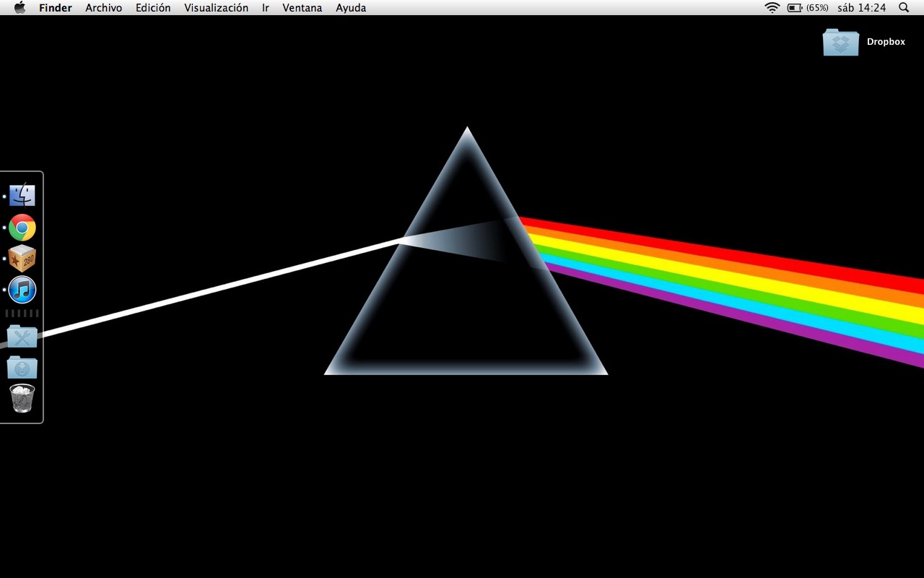Open iTunes from the Dock
Screen dimensions: 924x578
22,290
